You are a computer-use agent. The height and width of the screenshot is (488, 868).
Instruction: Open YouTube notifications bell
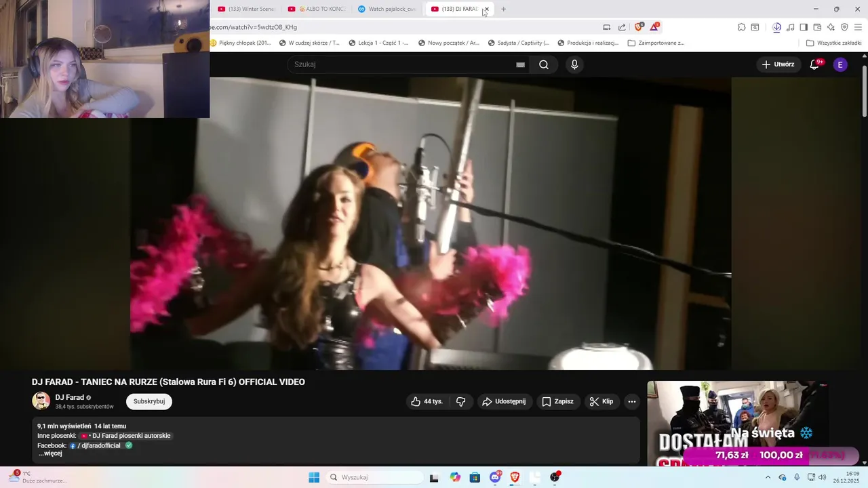[815, 64]
